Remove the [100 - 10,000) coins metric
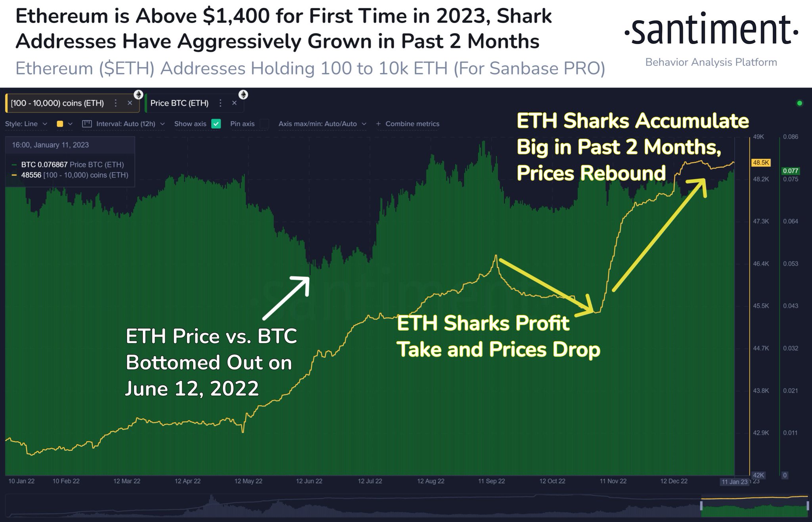The width and height of the screenshot is (812, 522). point(130,103)
